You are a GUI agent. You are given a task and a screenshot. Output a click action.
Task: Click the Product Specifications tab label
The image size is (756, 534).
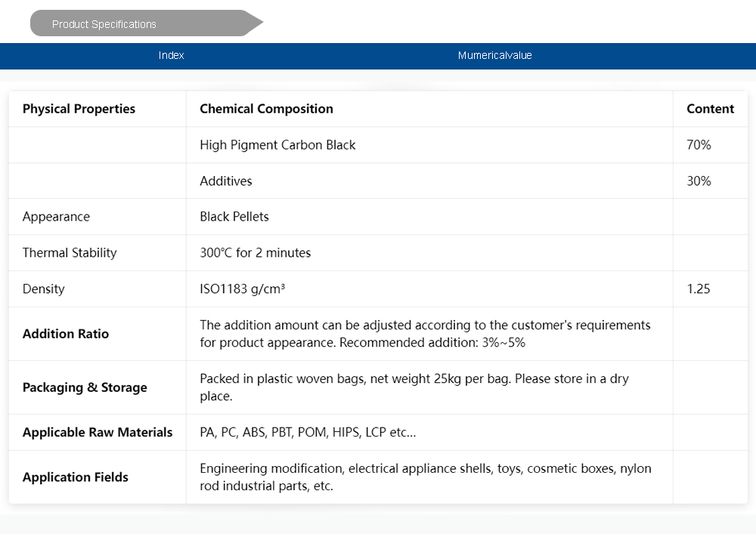click(x=104, y=24)
